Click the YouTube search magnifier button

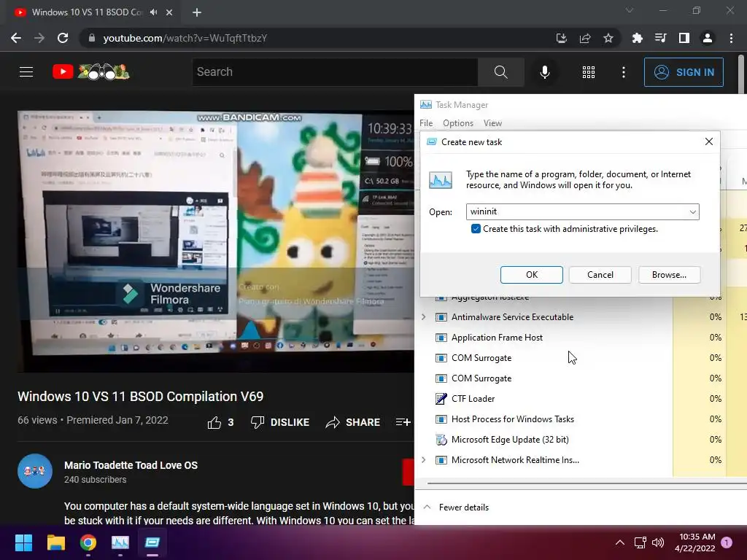pos(500,72)
